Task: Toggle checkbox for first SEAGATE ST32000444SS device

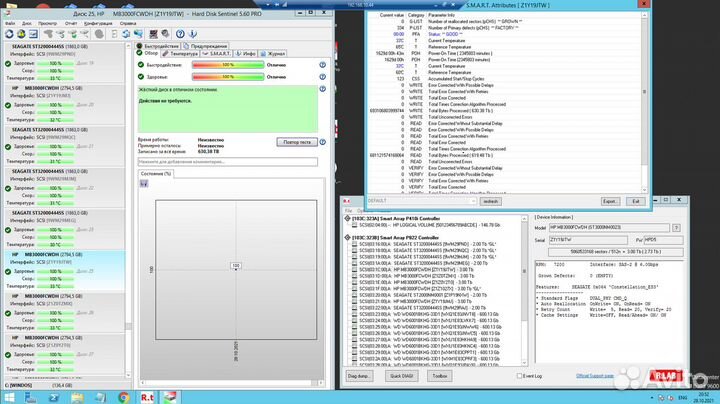Action: pyautogui.click(x=353, y=243)
